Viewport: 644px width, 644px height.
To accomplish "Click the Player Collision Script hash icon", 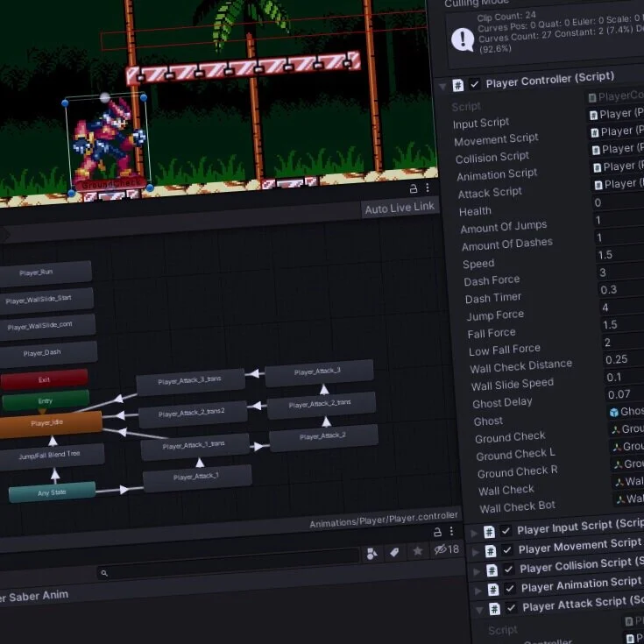I will [492, 570].
